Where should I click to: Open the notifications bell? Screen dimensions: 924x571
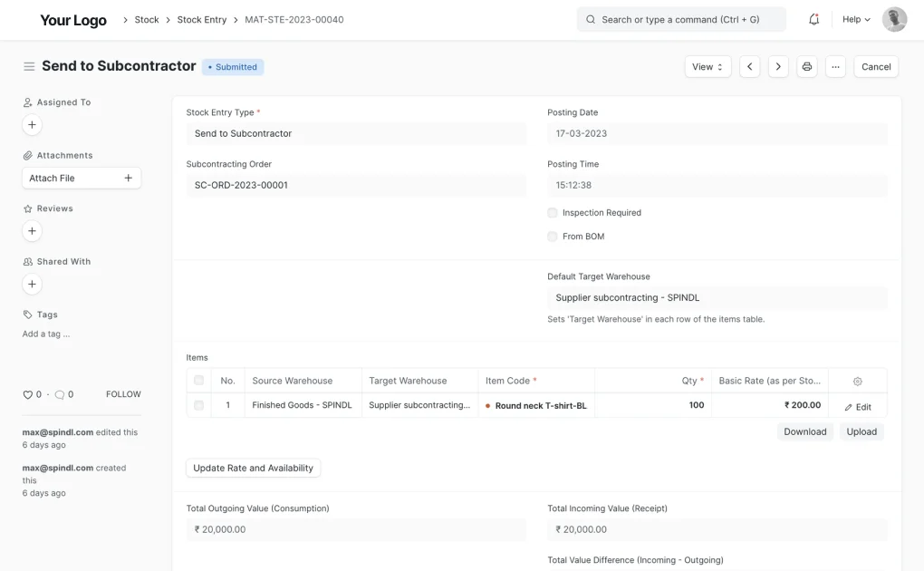pos(813,18)
